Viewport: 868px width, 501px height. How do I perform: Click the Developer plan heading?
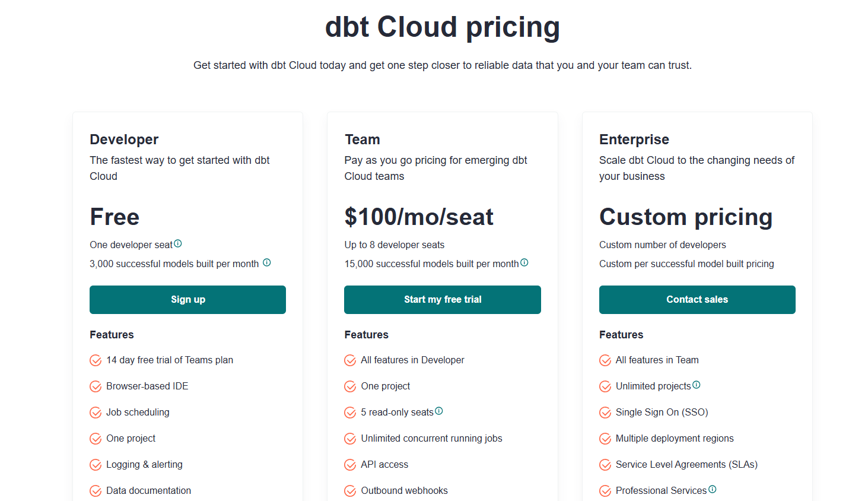[x=123, y=139]
